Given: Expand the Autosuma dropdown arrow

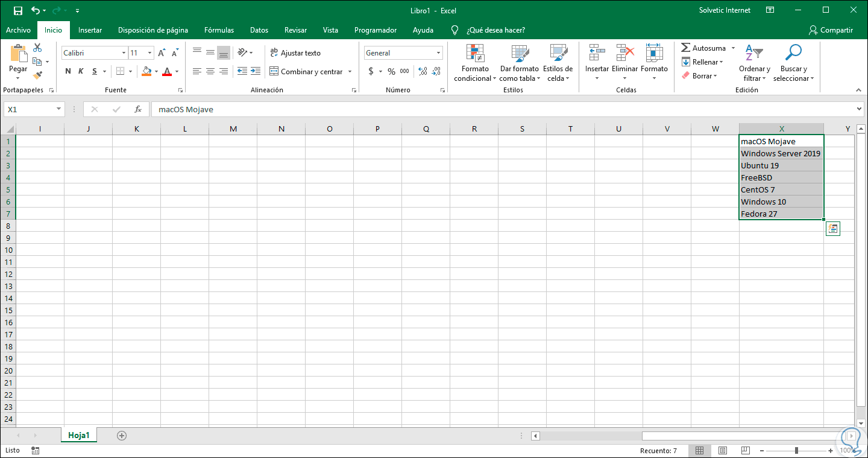Looking at the screenshot, I should pyautogui.click(x=733, y=48).
